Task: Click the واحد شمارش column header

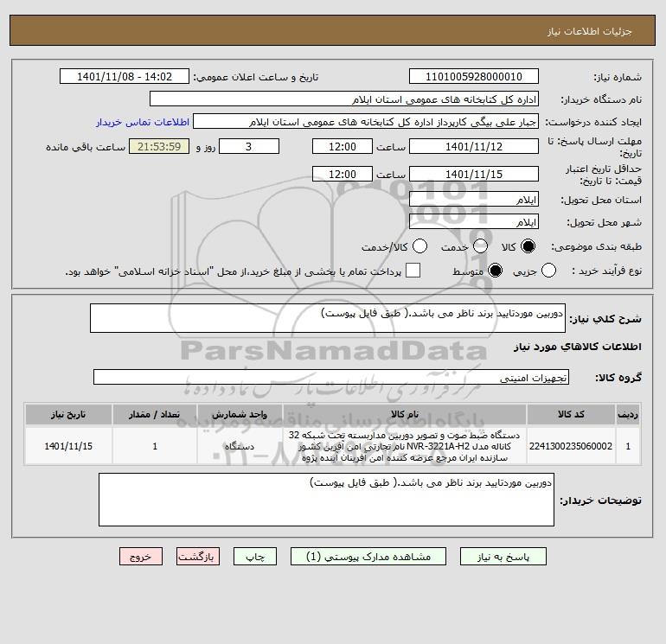Action: (240, 414)
